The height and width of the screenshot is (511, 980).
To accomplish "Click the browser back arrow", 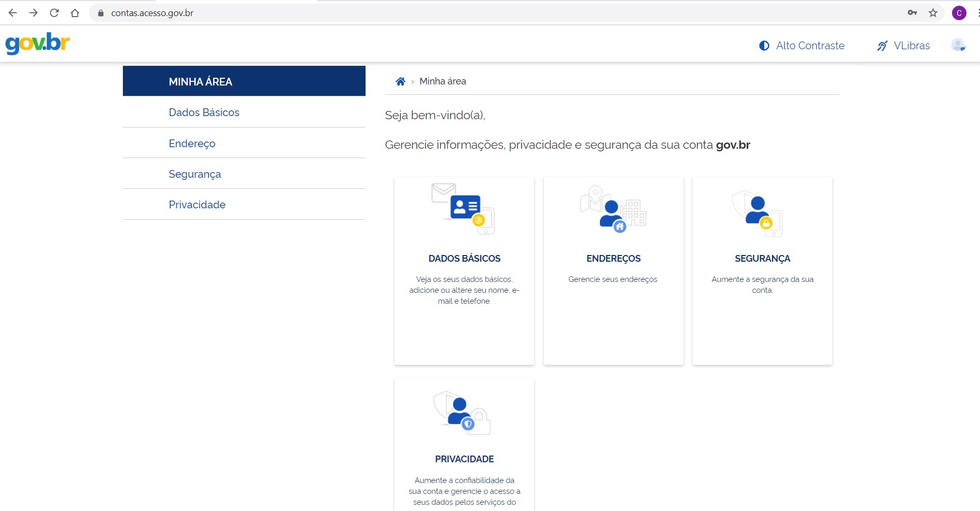I will [x=13, y=13].
